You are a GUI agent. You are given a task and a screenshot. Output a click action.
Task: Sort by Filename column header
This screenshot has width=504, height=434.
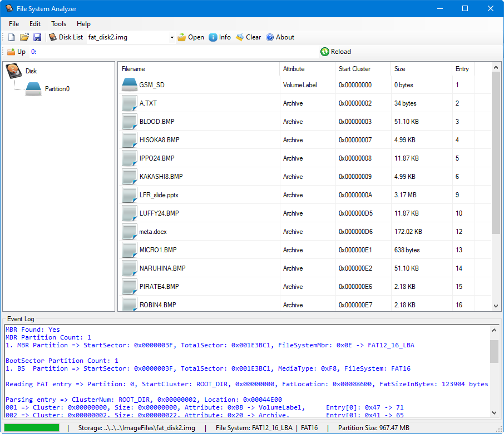click(x=199, y=69)
